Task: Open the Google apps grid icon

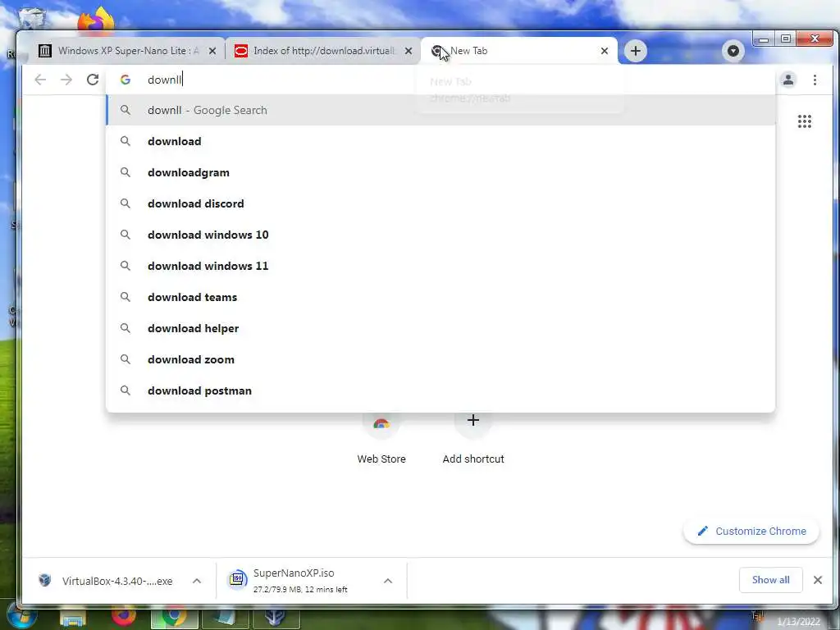Action: (x=804, y=121)
